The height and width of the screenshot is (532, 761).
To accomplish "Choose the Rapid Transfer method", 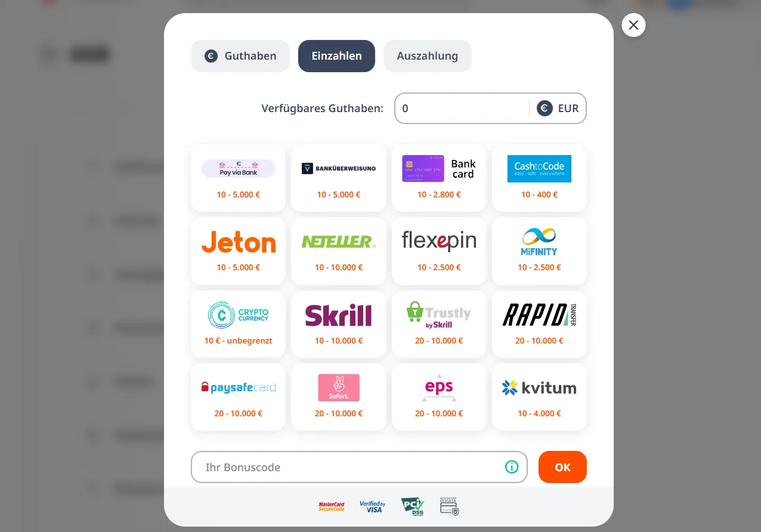I will tap(539, 324).
